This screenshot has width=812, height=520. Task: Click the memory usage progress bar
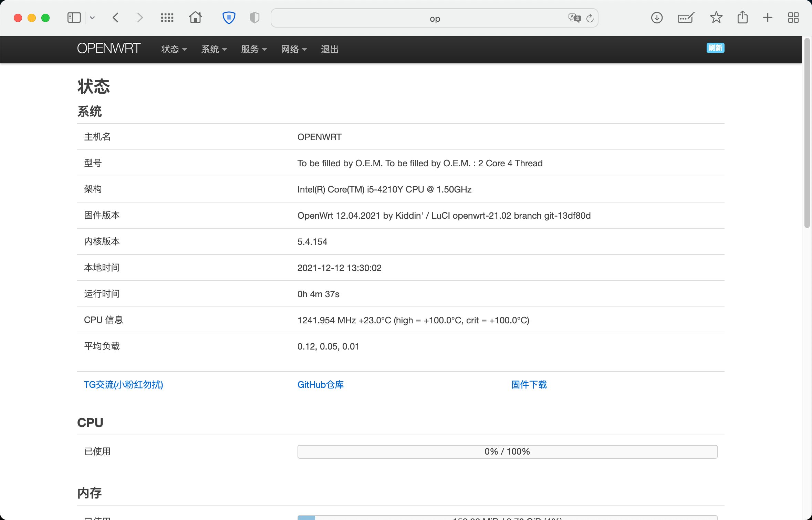[507, 518]
